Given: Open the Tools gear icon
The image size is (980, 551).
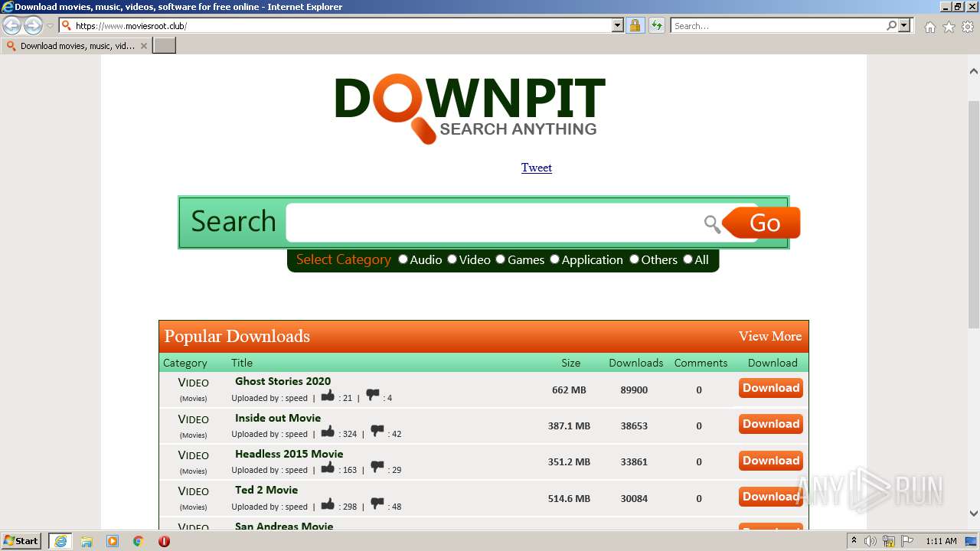Looking at the screenshot, I should 968,27.
